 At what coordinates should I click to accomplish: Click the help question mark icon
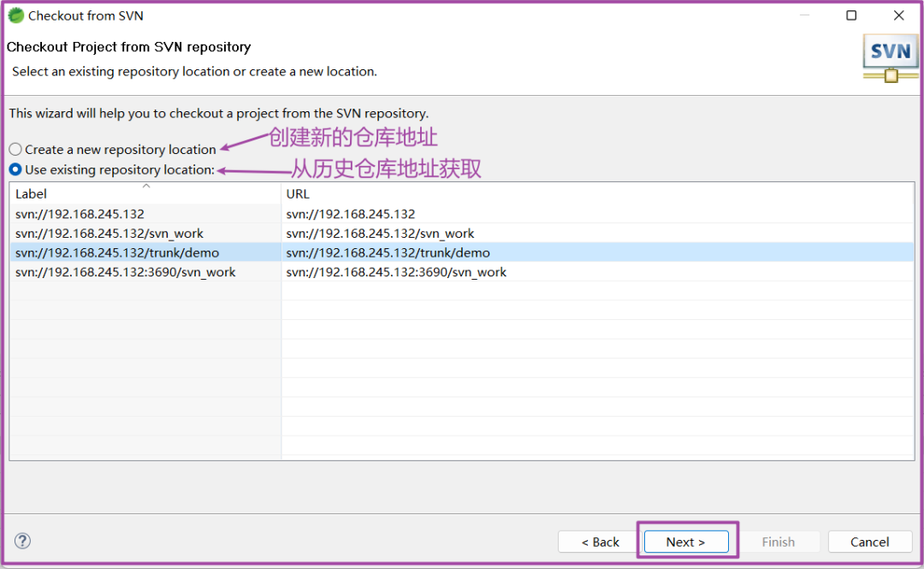pyautogui.click(x=22, y=541)
